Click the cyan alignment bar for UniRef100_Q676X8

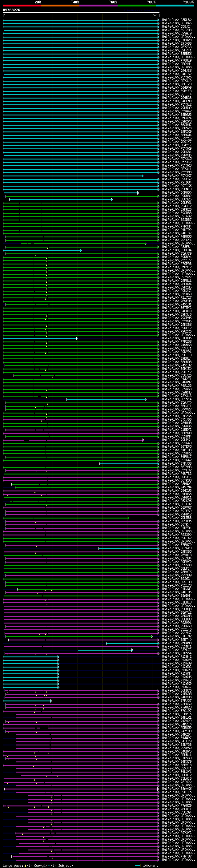point(129,548)
